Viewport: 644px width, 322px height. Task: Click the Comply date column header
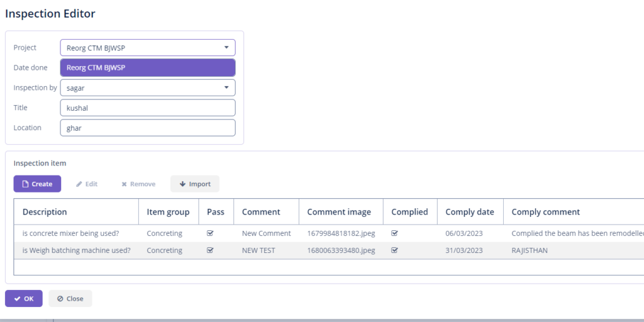coord(469,212)
